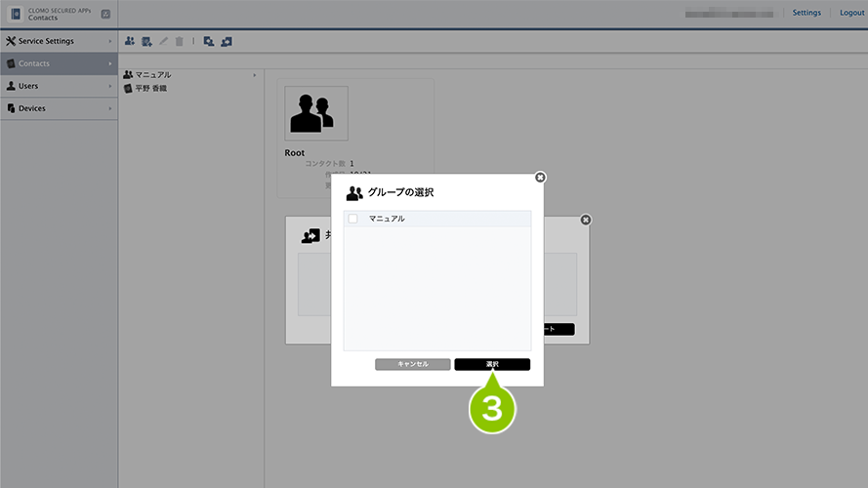Expand the Contacts sidebar arrow

coord(109,63)
